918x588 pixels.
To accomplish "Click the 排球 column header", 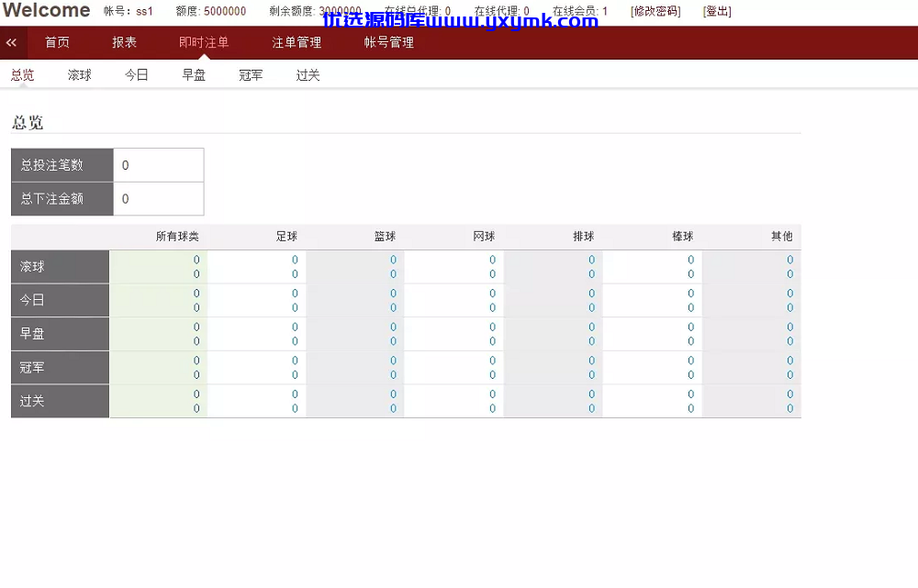I will pyautogui.click(x=584, y=237).
